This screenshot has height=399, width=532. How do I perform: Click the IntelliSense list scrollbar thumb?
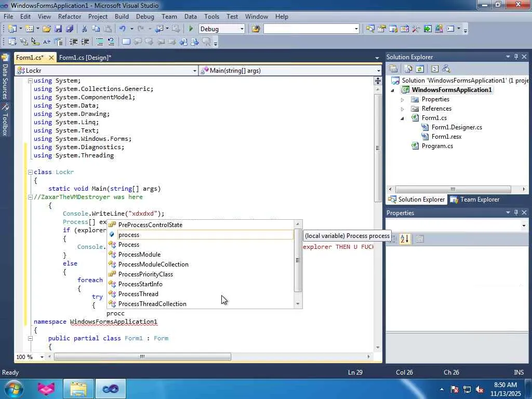pyautogui.click(x=298, y=260)
